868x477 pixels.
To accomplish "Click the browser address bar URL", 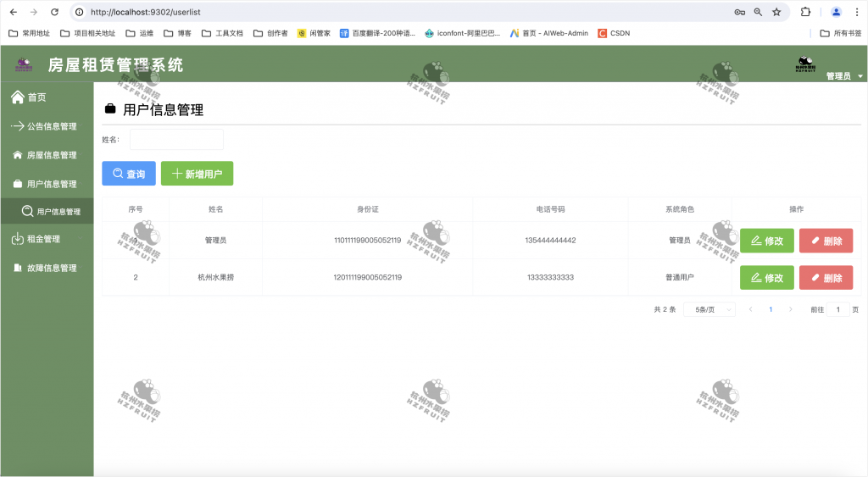I will [146, 12].
